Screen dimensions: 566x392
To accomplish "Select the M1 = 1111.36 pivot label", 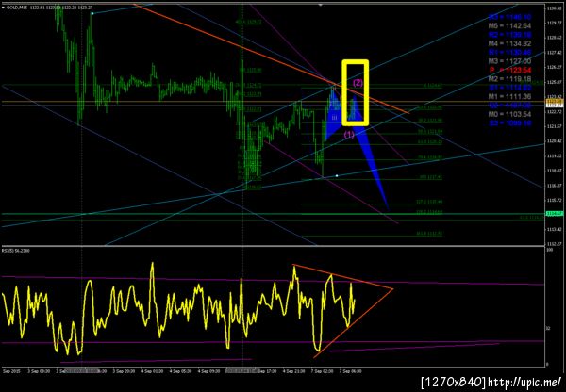I will click(x=509, y=97).
